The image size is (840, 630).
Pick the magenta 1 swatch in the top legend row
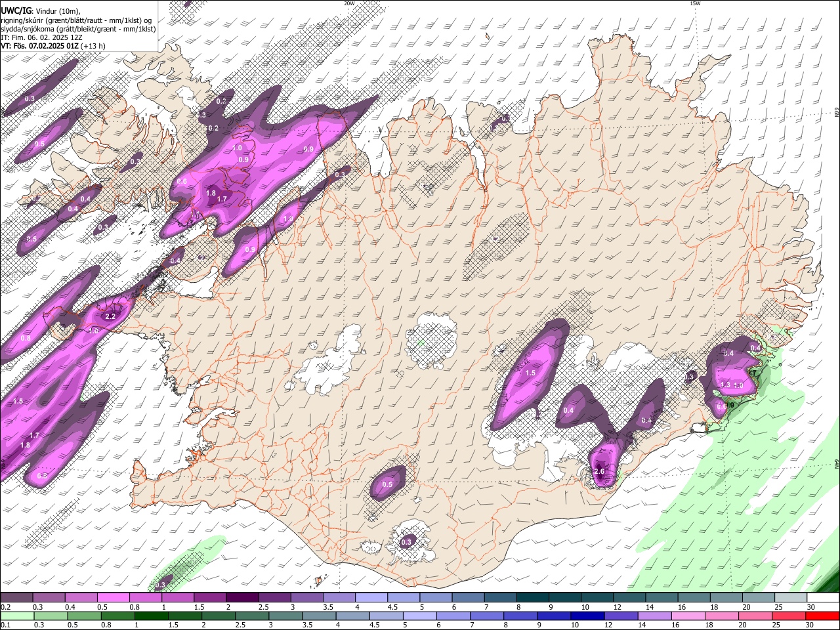tap(177, 598)
